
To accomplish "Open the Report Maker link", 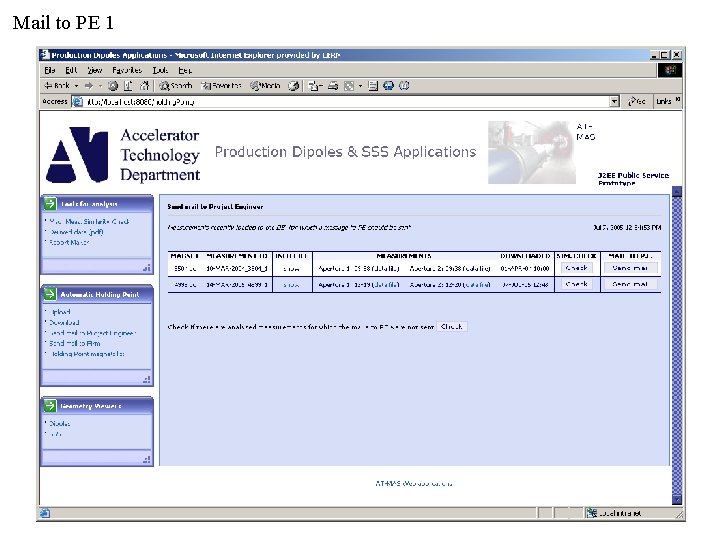I will point(69,242).
